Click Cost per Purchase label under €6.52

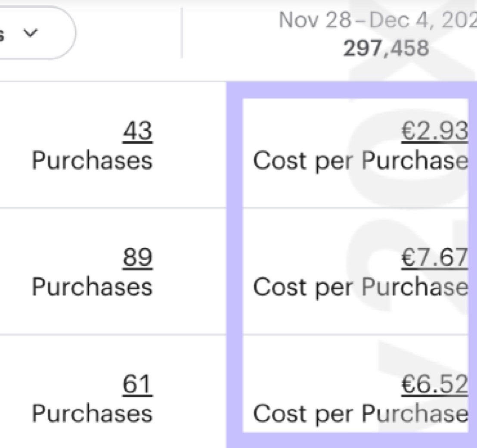(x=360, y=414)
